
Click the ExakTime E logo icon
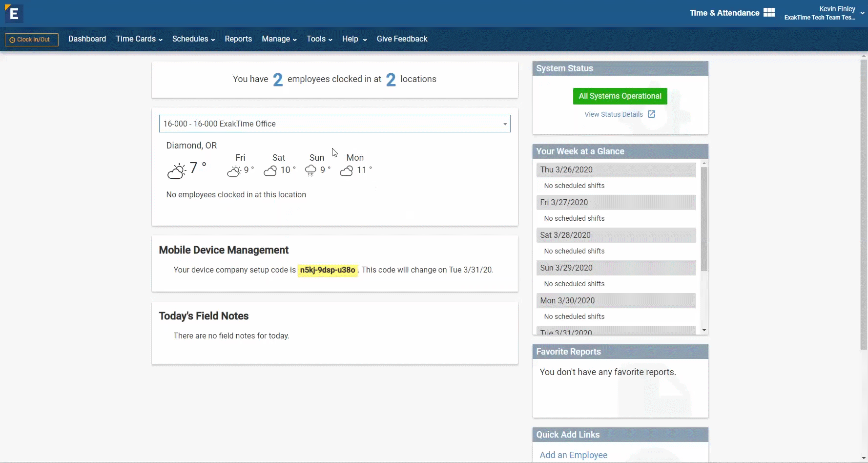pos(14,14)
